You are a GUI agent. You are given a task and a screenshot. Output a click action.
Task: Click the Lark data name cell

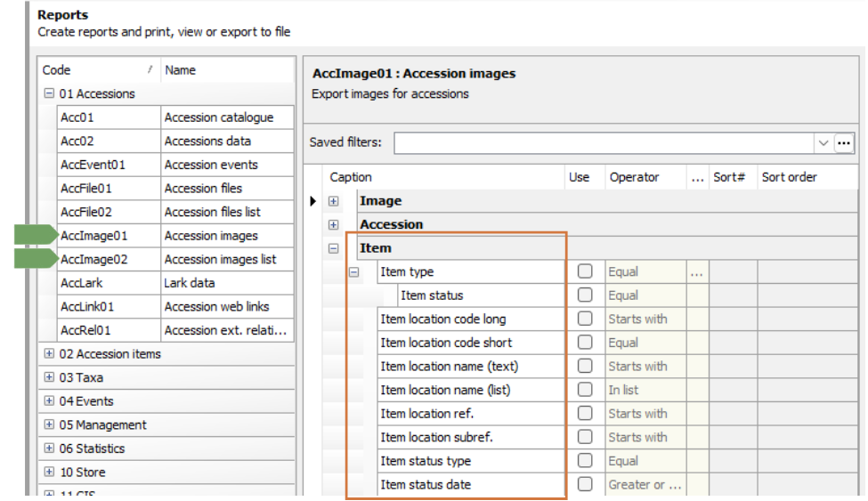[x=227, y=283]
